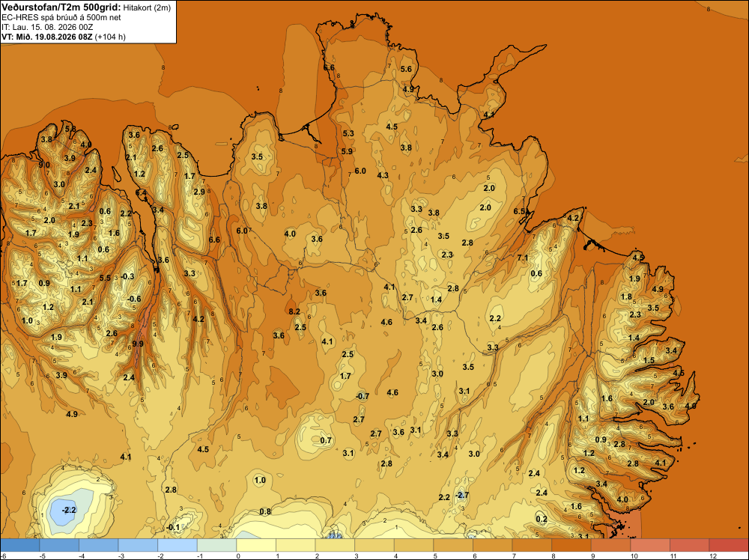Screen dimensions: 749x560
Task: Click the '6.5' temperature value
Action: (519, 211)
